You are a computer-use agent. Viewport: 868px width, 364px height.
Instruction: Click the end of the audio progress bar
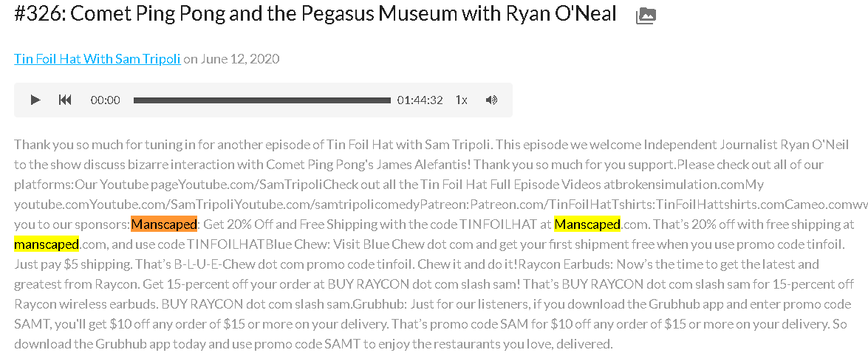pos(389,100)
